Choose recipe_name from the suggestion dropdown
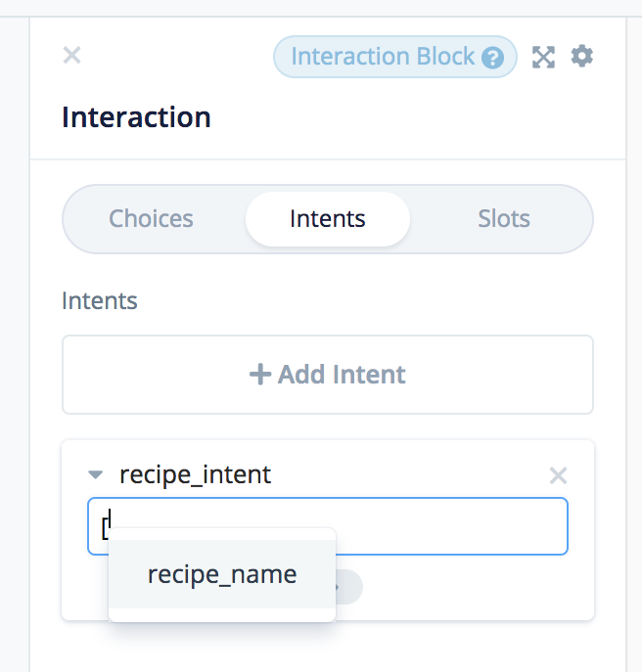Screen dimensions: 642x672 222,574
